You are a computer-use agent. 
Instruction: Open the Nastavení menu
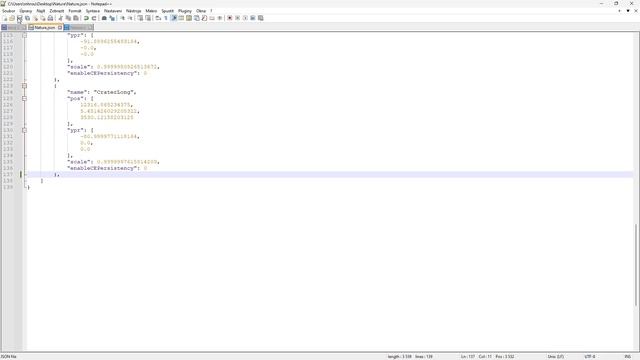(113, 11)
